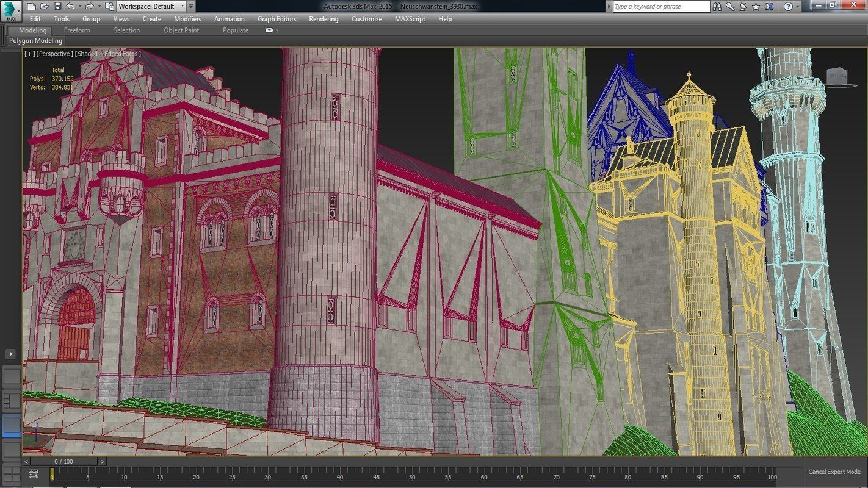Select the four-quad viewport layout thumbnail
This screenshot has height=488, width=868.
12,473
